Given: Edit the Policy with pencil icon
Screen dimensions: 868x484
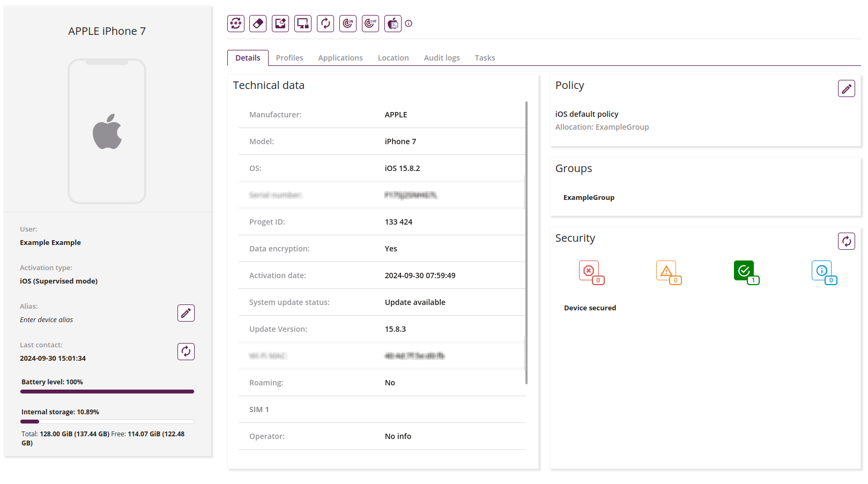Looking at the screenshot, I should click(847, 88).
